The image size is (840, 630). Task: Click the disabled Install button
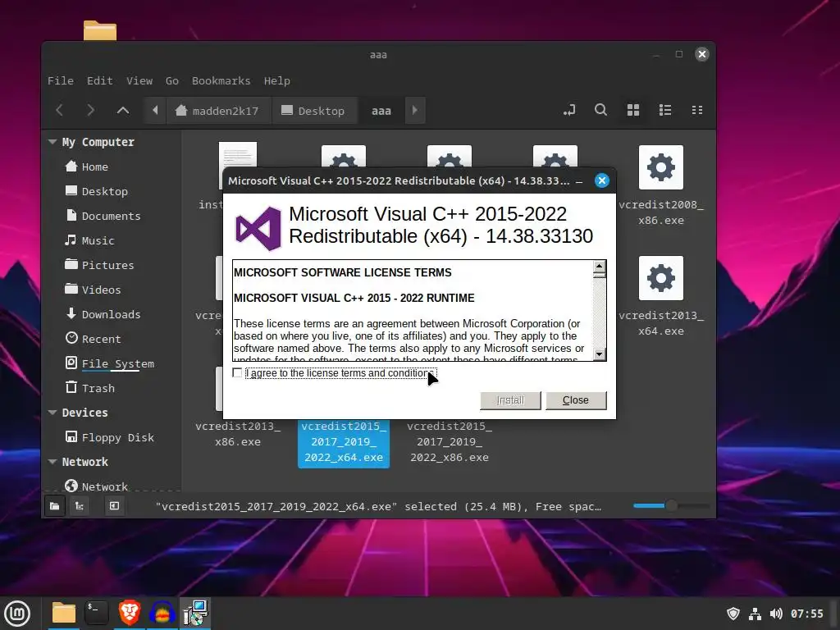point(510,400)
